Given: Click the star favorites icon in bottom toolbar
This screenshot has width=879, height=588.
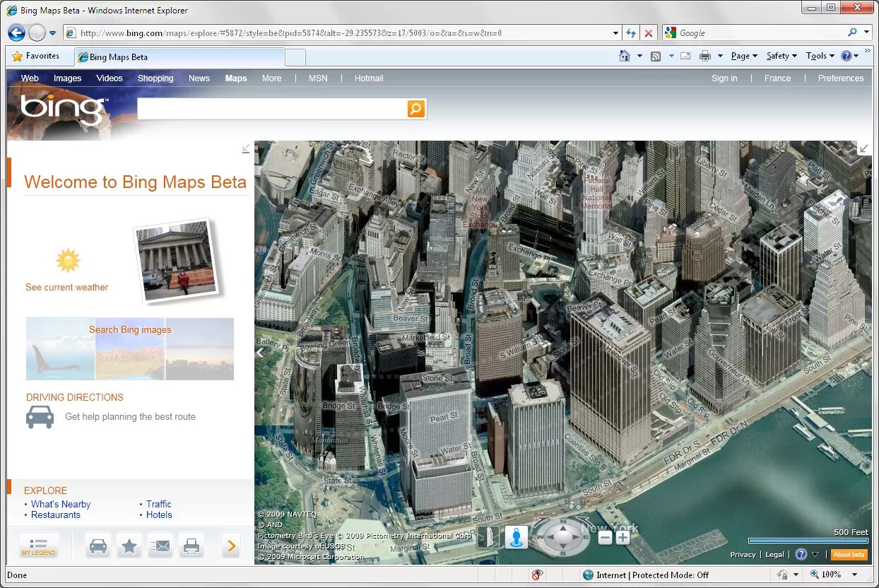Looking at the screenshot, I should [x=129, y=546].
